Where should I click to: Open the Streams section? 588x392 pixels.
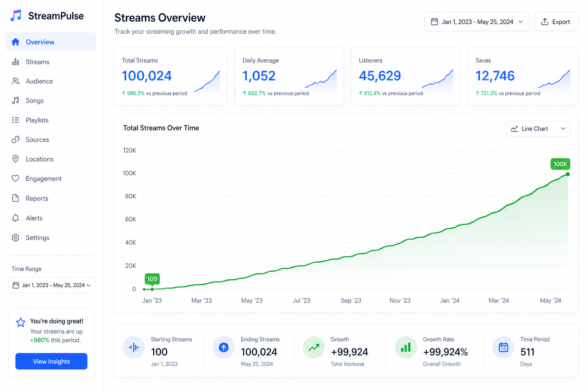tap(51, 62)
